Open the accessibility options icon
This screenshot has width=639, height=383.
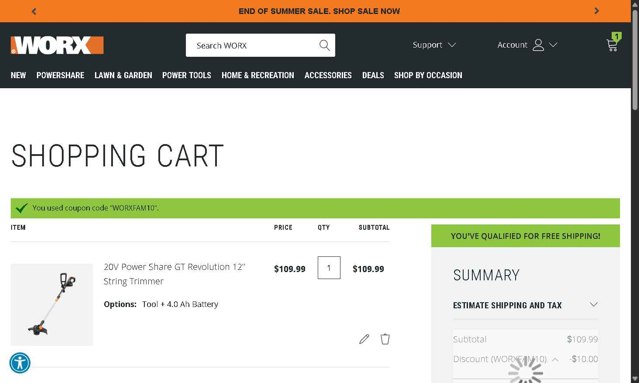click(20, 363)
